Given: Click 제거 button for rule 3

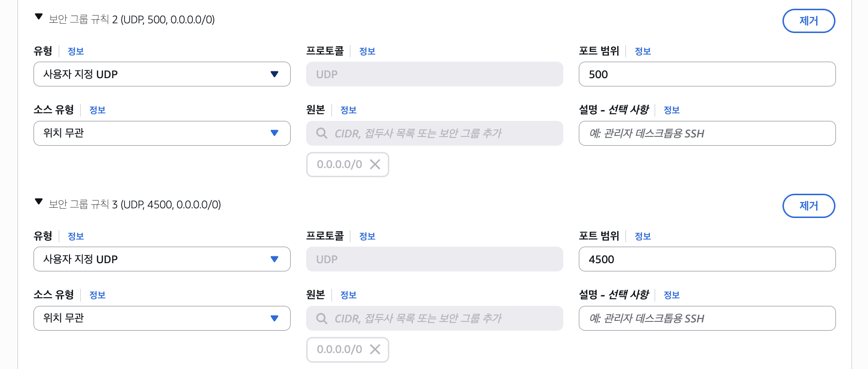Looking at the screenshot, I should pyautogui.click(x=808, y=206).
